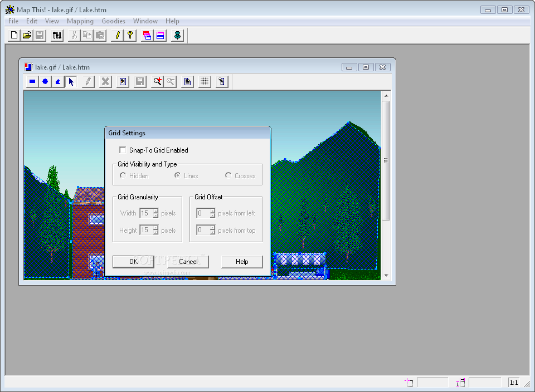Select the arrow pointer tool
The height and width of the screenshot is (392, 535).
[x=71, y=82]
